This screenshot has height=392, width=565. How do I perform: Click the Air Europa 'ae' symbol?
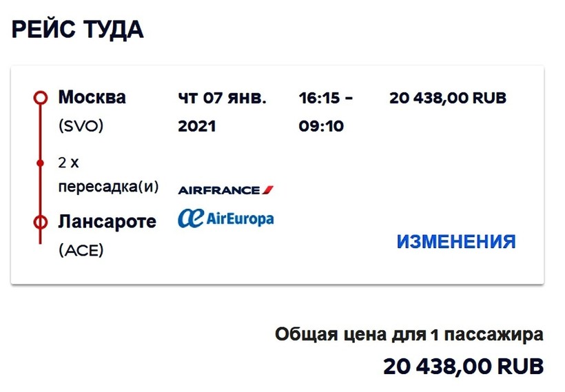click(x=187, y=218)
